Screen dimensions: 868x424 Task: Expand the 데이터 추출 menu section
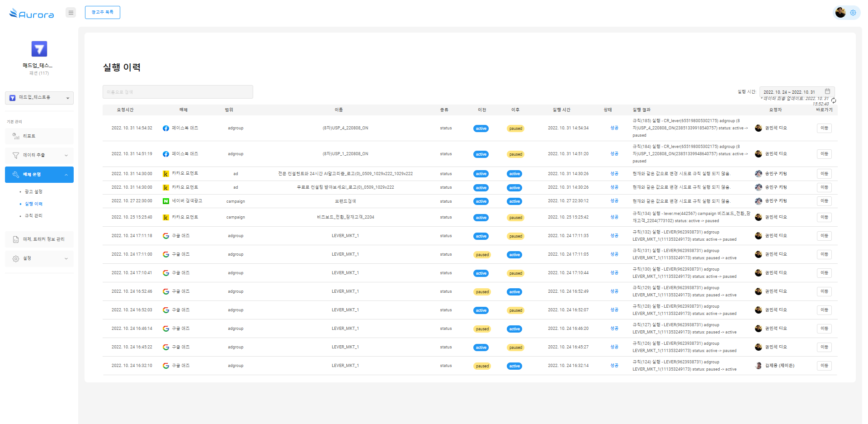pyautogui.click(x=39, y=155)
